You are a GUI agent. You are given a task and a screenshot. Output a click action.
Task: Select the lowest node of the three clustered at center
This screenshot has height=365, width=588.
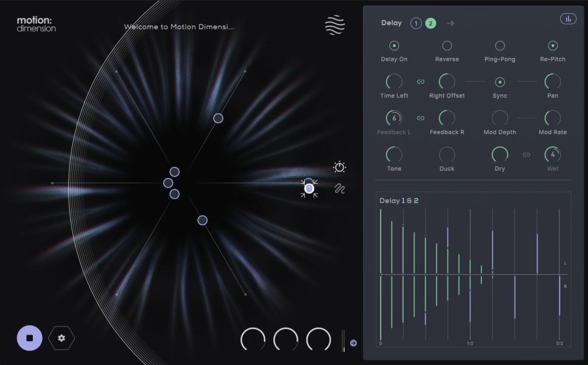pos(174,194)
